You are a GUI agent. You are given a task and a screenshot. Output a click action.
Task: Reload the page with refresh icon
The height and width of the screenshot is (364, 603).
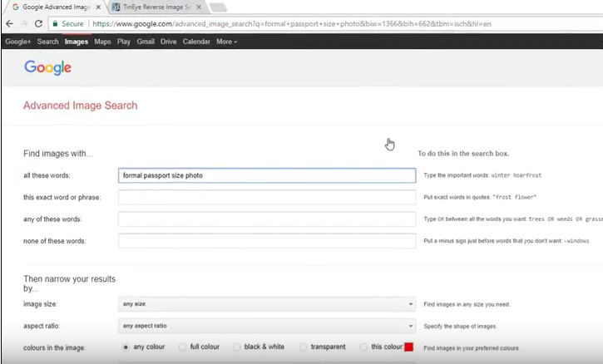pyautogui.click(x=38, y=24)
